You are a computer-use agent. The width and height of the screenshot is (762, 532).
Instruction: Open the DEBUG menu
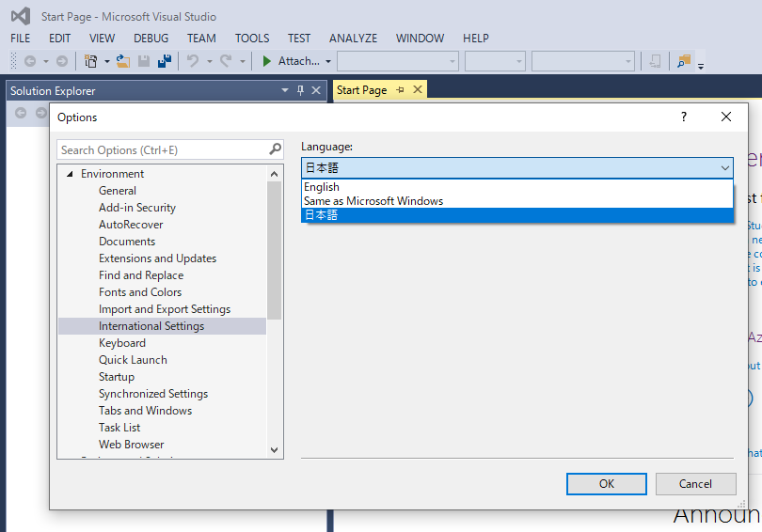[x=151, y=39]
